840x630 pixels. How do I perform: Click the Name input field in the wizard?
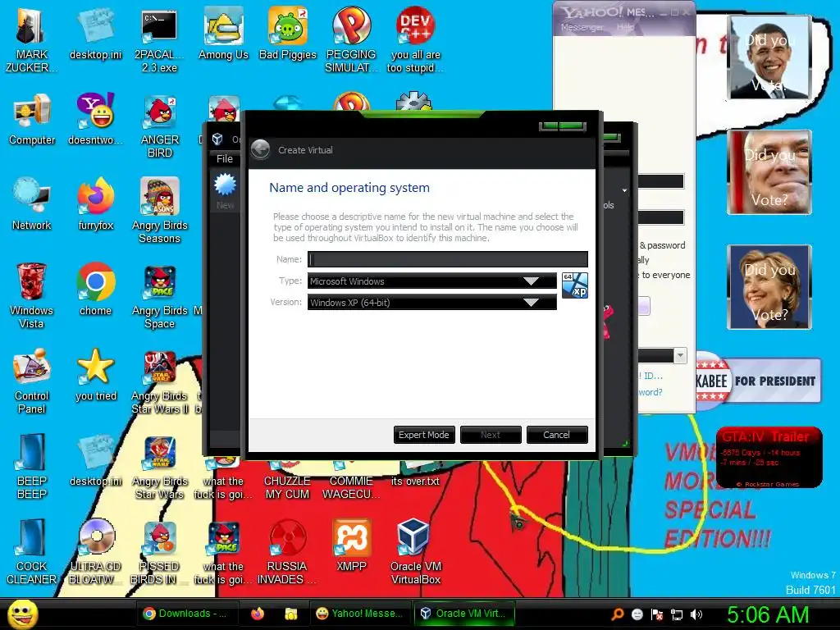(447, 259)
